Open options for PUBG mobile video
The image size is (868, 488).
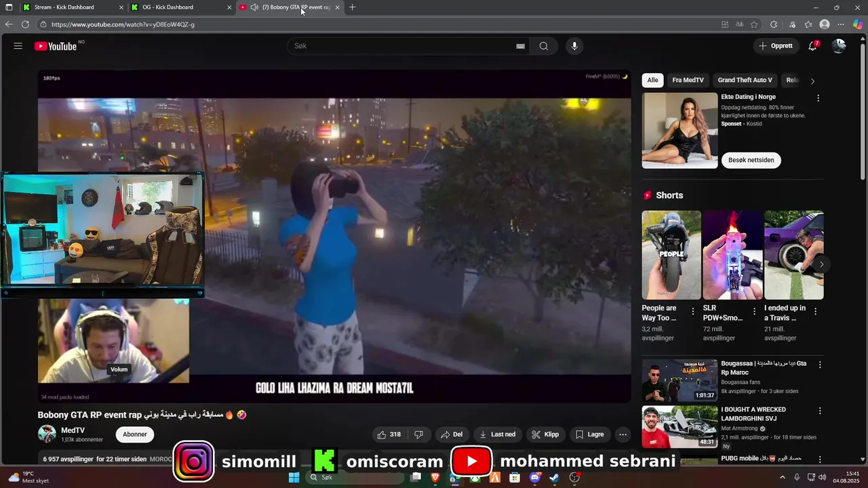click(819, 460)
